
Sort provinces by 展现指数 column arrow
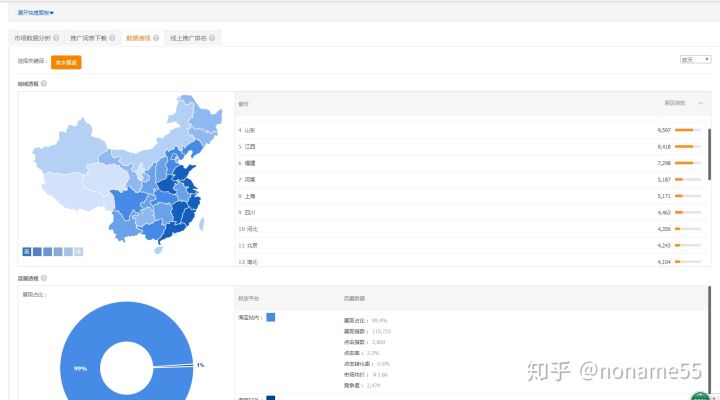[701, 103]
